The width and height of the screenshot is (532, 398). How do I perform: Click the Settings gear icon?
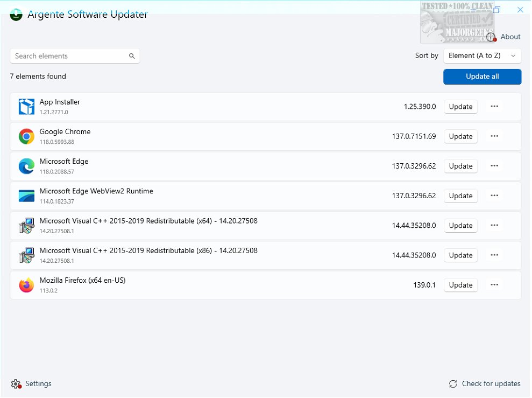tap(16, 384)
